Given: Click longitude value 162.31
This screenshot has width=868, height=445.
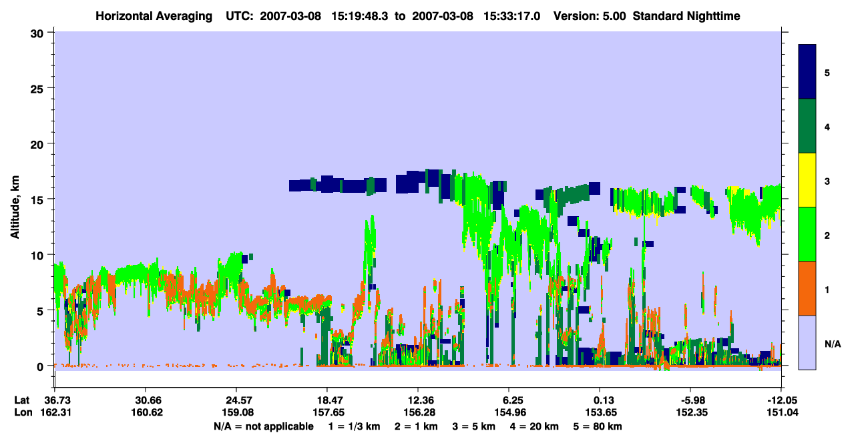Looking at the screenshot, I should pos(55,412).
